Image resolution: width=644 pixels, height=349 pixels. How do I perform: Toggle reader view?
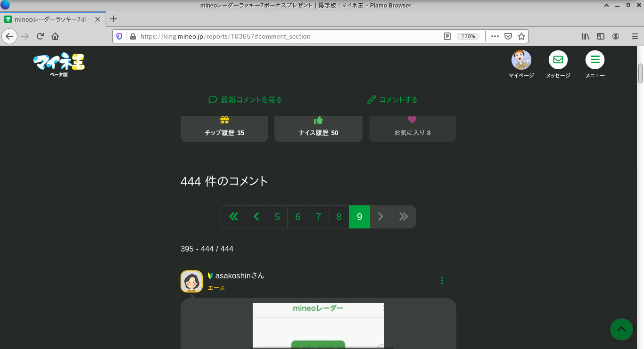click(447, 36)
